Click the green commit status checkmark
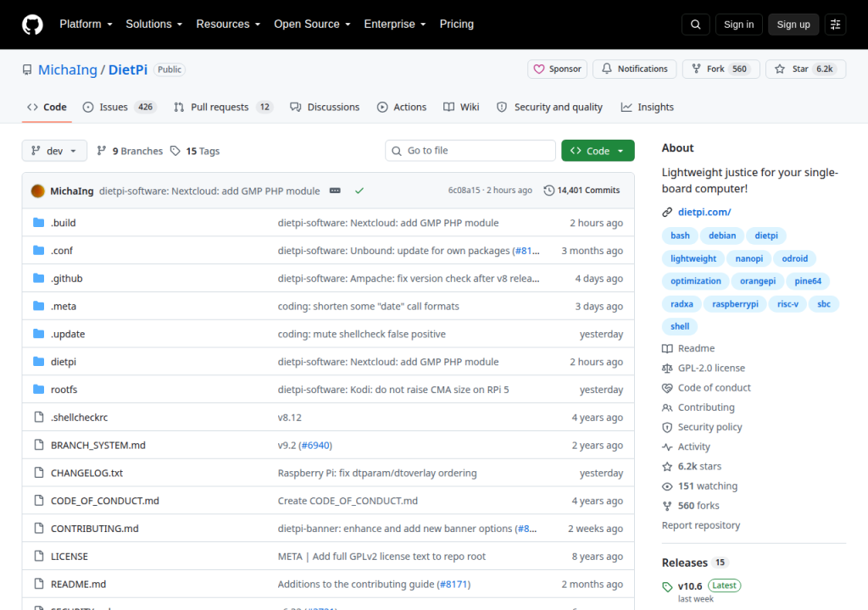The image size is (868, 610). tap(359, 191)
